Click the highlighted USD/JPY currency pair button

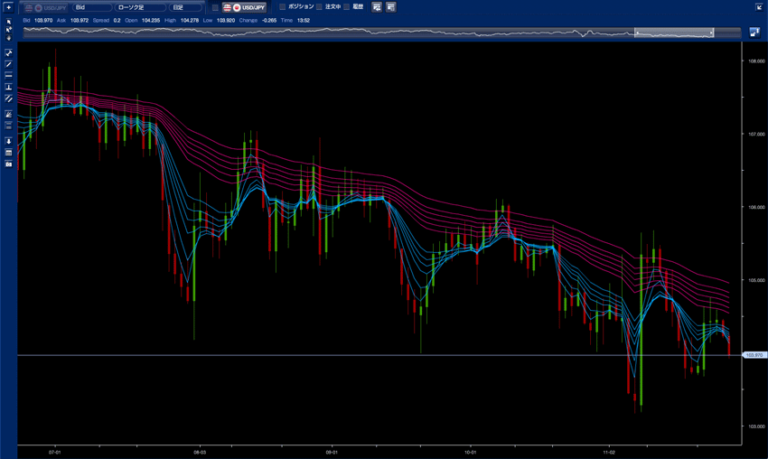[245, 7]
